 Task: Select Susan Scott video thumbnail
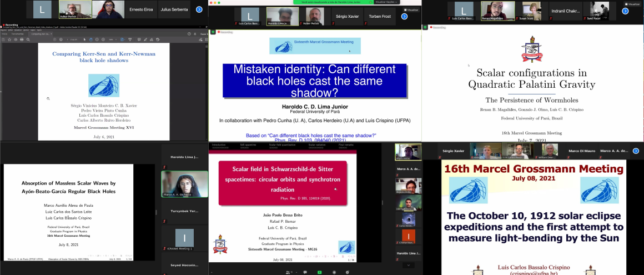click(532, 11)
